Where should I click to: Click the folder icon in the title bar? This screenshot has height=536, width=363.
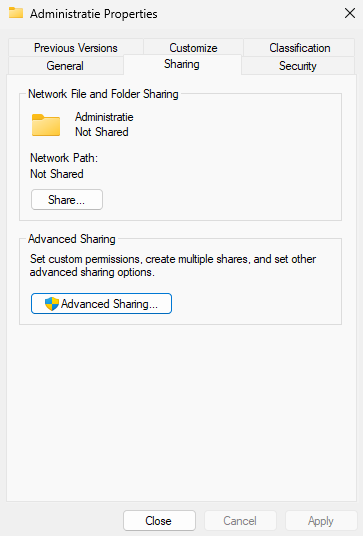(16, 13)
